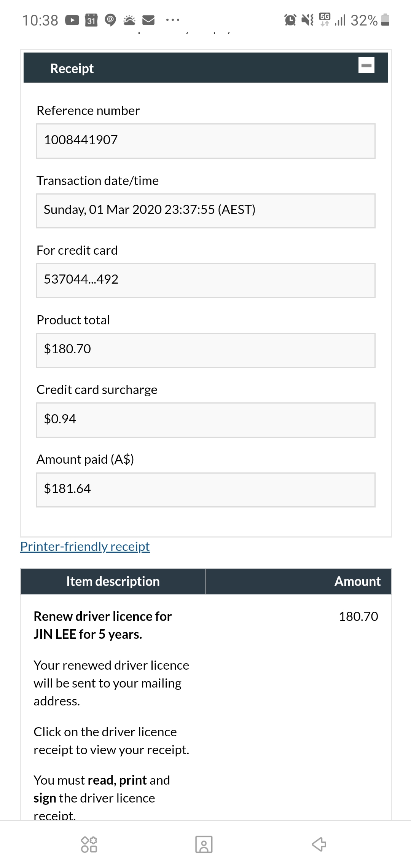Tap the Amount column header
The image size is (411, 868).
pos(357,581)
